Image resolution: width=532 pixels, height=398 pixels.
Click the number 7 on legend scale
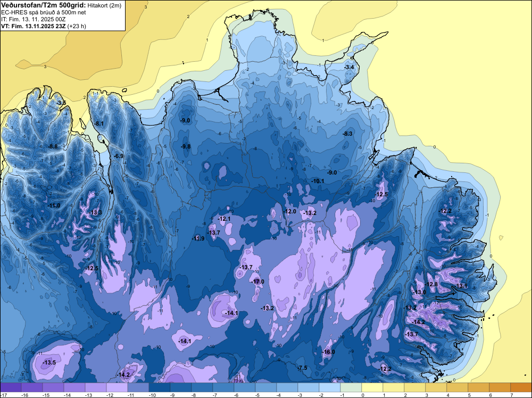tap(512, 395)
